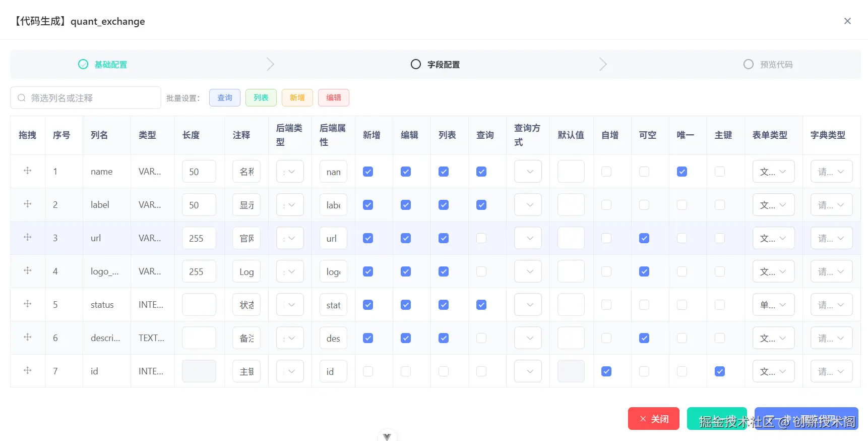This screenshot has width=868, height=441.
Task: Click batch setting 查询 tag
Action: tap(225, 97)
